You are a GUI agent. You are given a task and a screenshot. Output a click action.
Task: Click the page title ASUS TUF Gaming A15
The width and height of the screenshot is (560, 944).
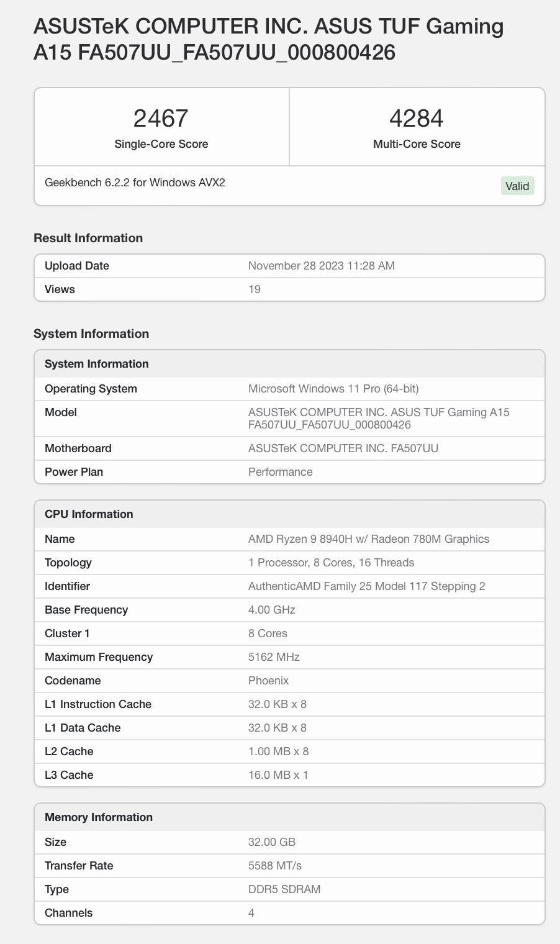[269, 39]
